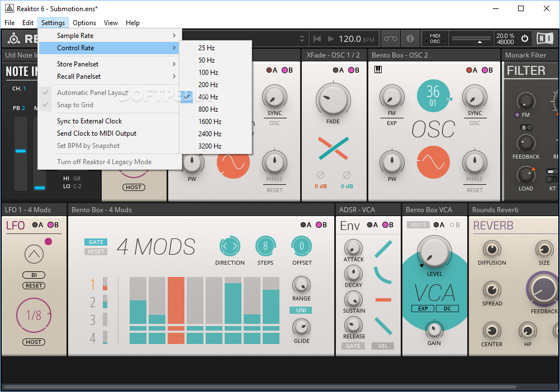Click the horizontal scrollbar at bottom
Image resolution: width=560 pixels, height=392 pixels.
[260, 386]
